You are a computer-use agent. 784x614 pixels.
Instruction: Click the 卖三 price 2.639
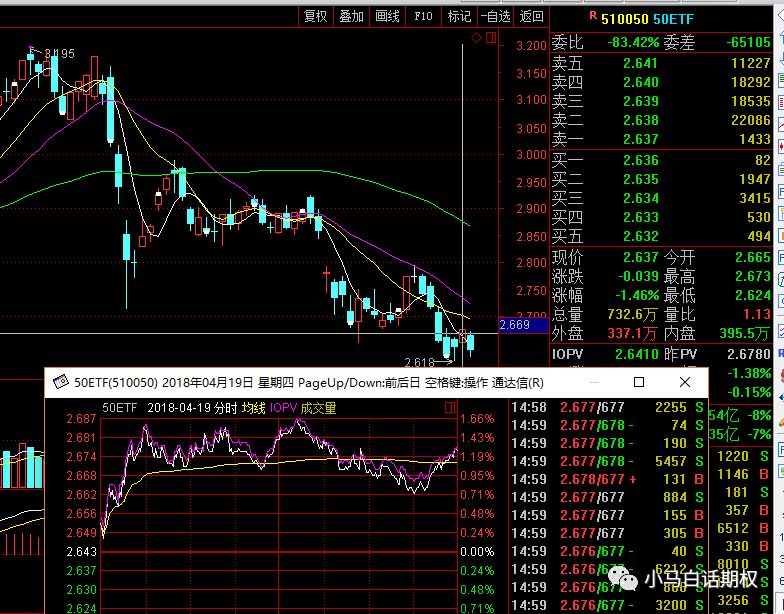tap(640, 102)
